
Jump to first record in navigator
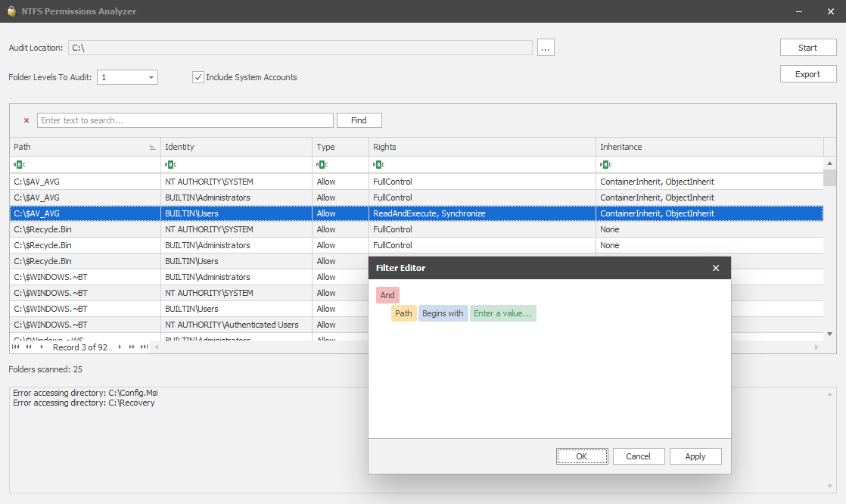click(17, 347)
